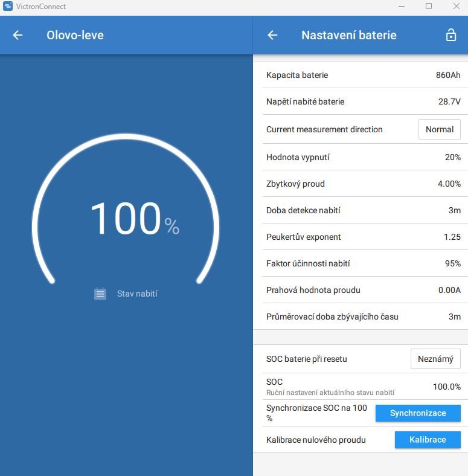This screenshot has width=468, height=476.
Task: Go back from the Olovo-leve screen
Action: (x=18, y=35)
